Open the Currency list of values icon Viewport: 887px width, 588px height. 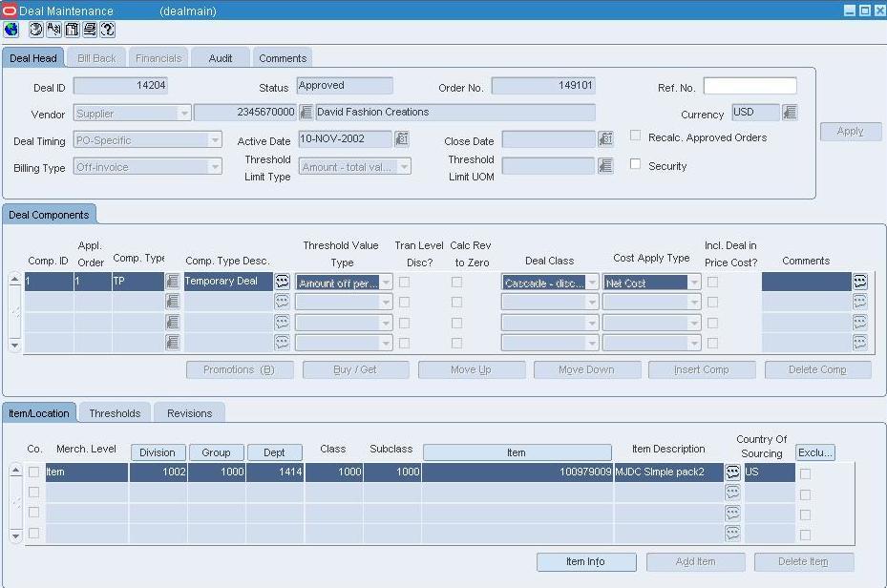click(790, 113)
